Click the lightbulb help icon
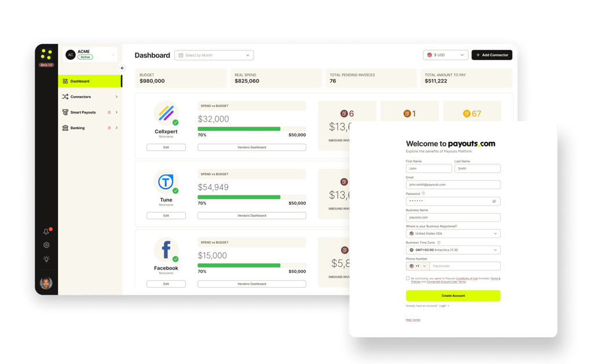 coord(46,259)
